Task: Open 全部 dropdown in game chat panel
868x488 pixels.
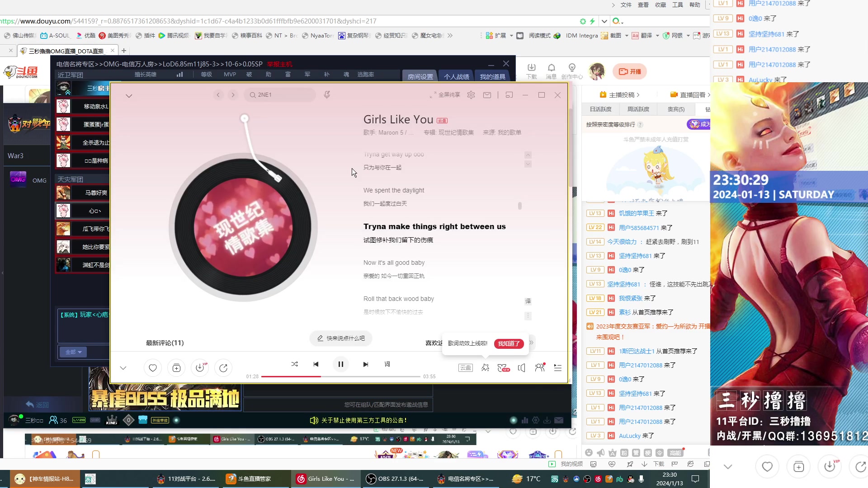Action: 73,352
